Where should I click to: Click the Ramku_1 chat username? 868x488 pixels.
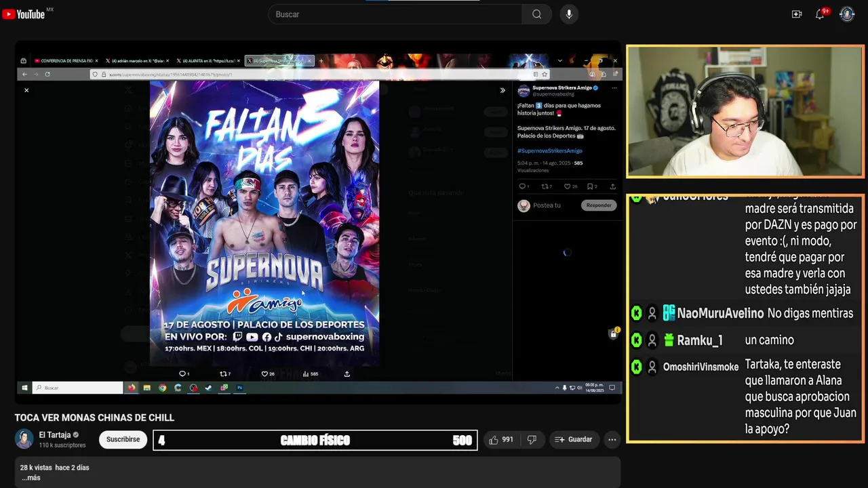click(700, 340)
